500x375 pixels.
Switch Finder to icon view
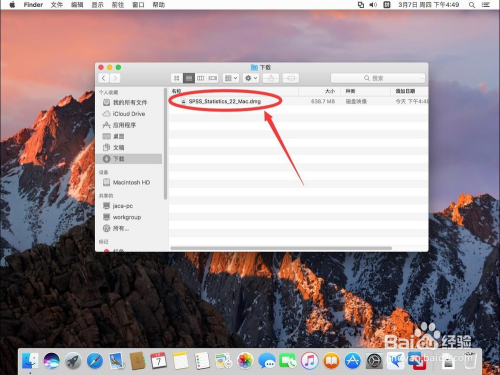pos(176,78)
